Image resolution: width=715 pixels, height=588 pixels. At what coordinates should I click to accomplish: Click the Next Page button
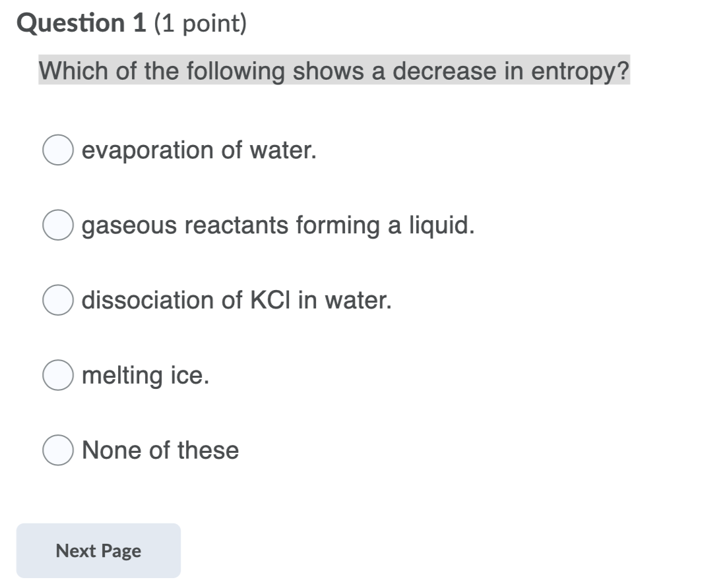pyautogui.click(x=98, y=550)
